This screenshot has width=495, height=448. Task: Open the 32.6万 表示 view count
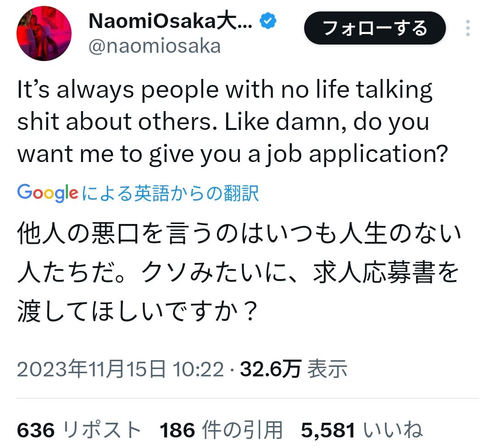click(x=294, y=369)
